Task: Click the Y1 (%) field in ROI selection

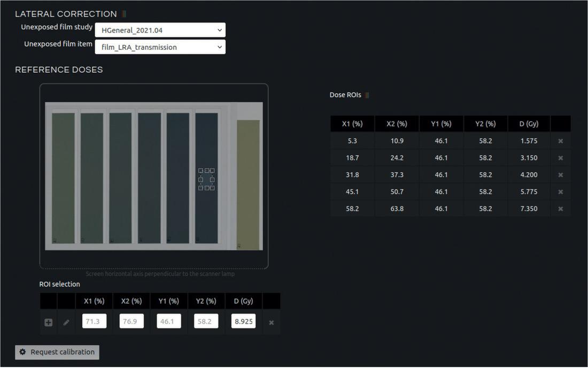Action: [x=168, y=321]
